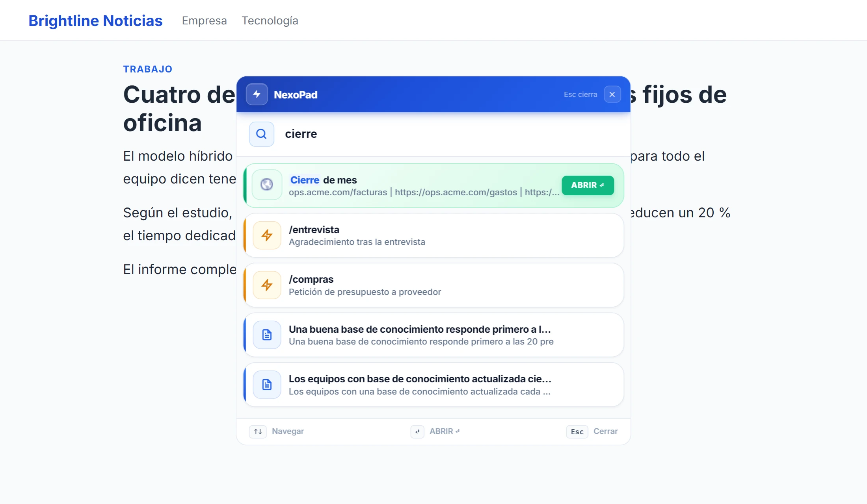The height and width of the screenshot is (504, 867).
Task: Click the up-down Navegar arrows key hint
Action: (x=258, y=432)
